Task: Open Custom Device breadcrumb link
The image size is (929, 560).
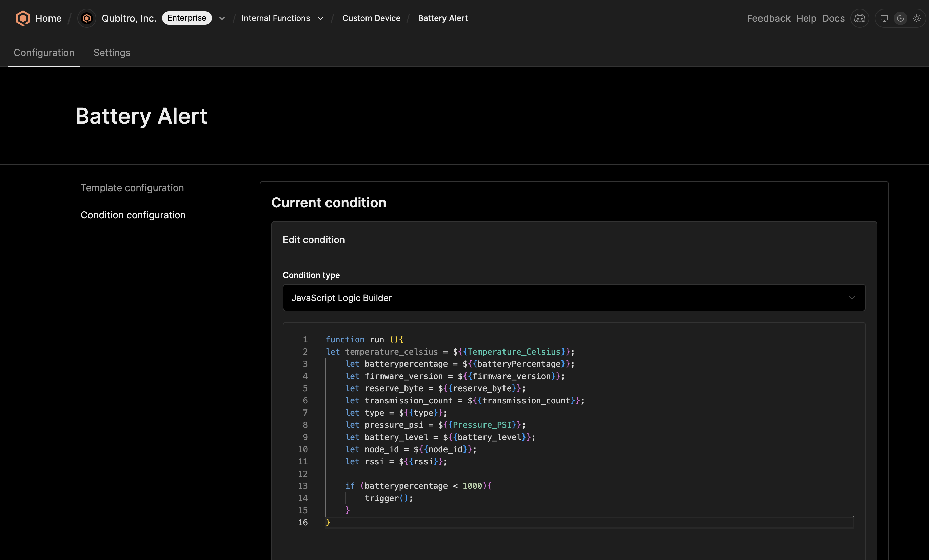Action: (371, 18)
